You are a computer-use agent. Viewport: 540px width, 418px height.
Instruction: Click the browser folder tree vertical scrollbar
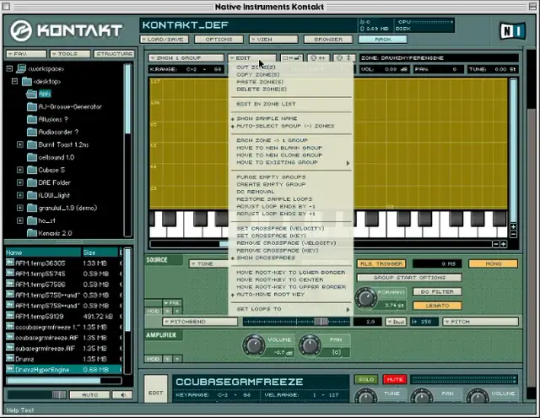(128, 150)
